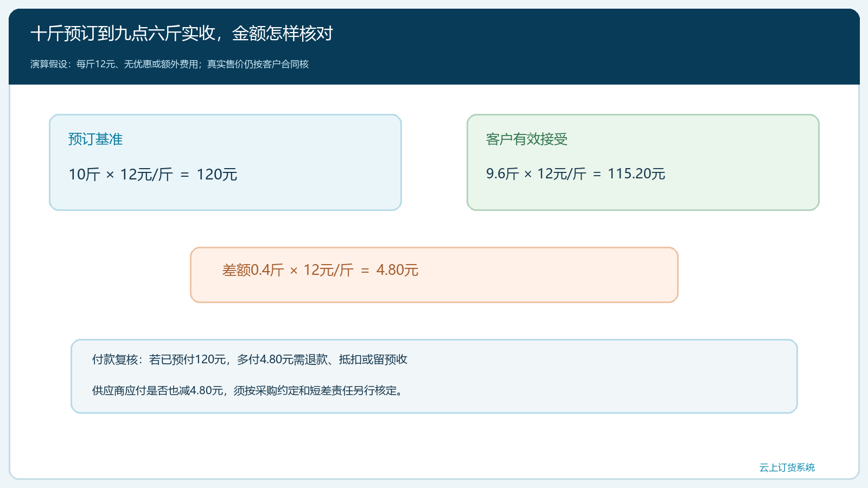Select the subtitle starting with 演算假设：每斤12元
Screen dimensions: 868x488
[169, 64]
